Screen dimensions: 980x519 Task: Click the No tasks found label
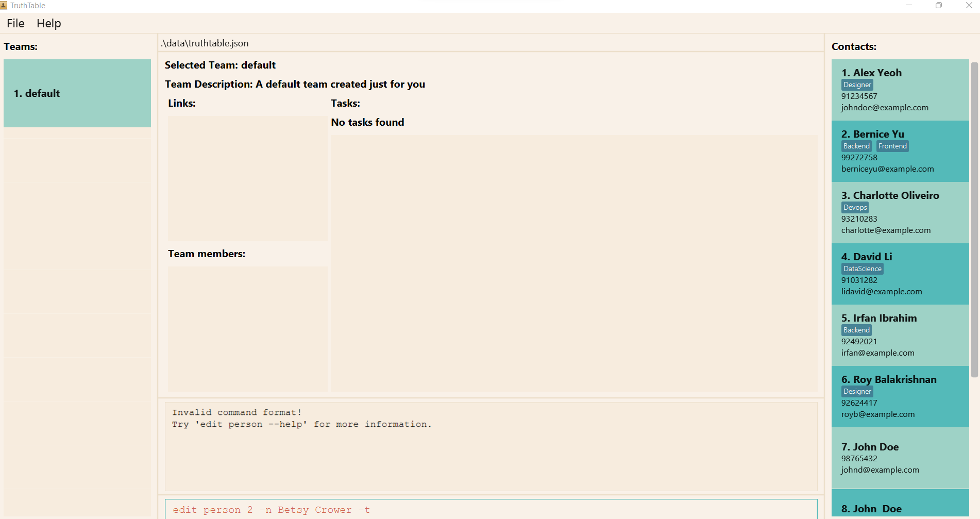367,122
